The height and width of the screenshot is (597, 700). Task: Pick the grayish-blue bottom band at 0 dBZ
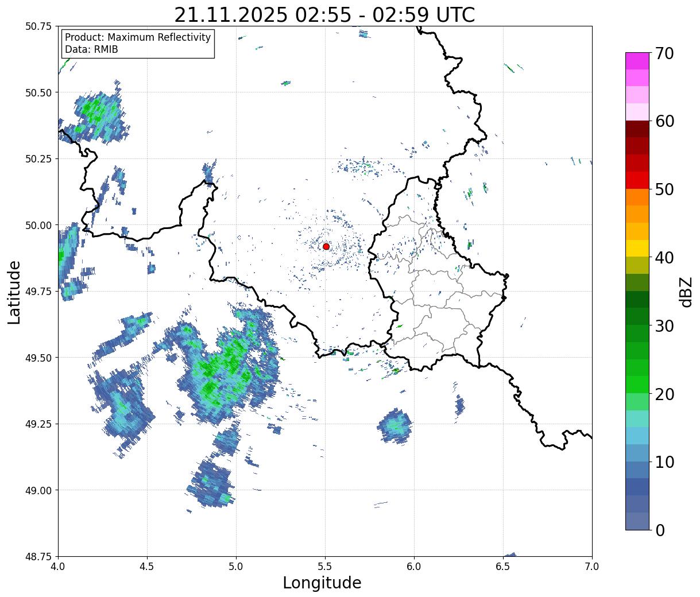(637, 521)
